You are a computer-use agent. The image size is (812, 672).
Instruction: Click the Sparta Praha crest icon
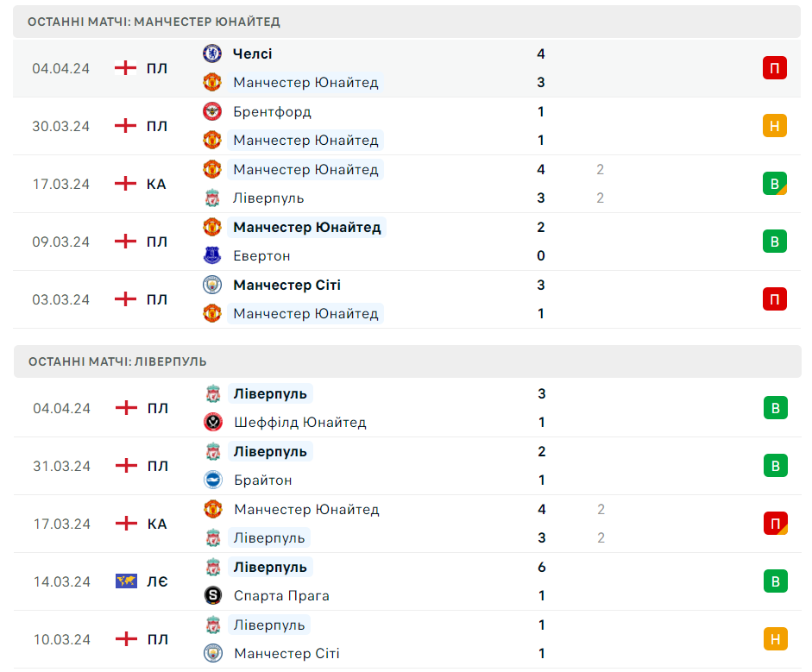coord(212,596)
